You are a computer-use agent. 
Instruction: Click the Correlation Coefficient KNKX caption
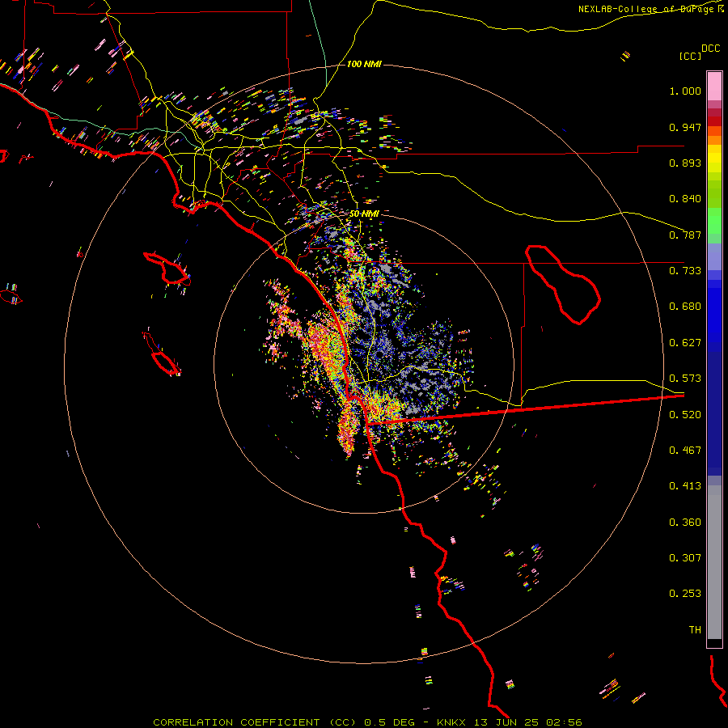(367, 722)
